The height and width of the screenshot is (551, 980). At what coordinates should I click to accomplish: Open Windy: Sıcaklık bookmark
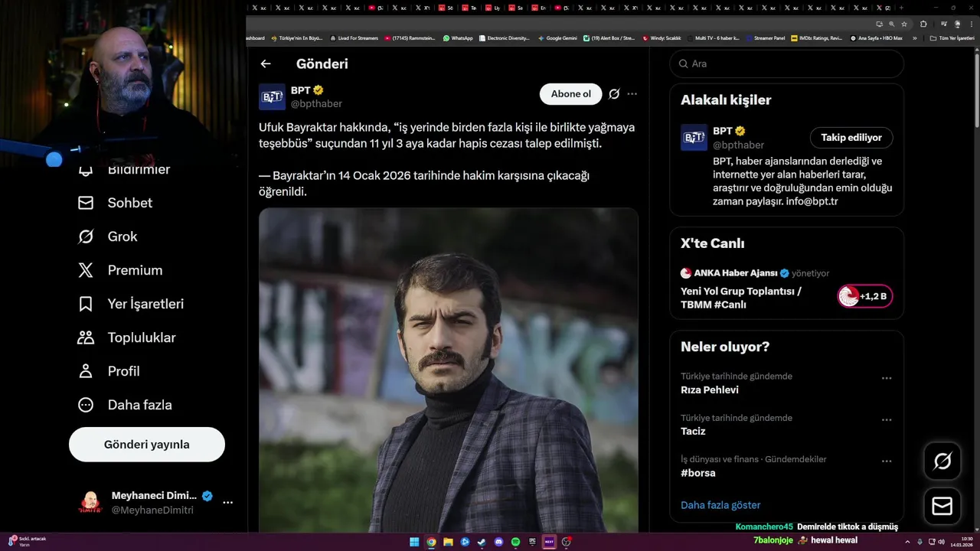662,37
